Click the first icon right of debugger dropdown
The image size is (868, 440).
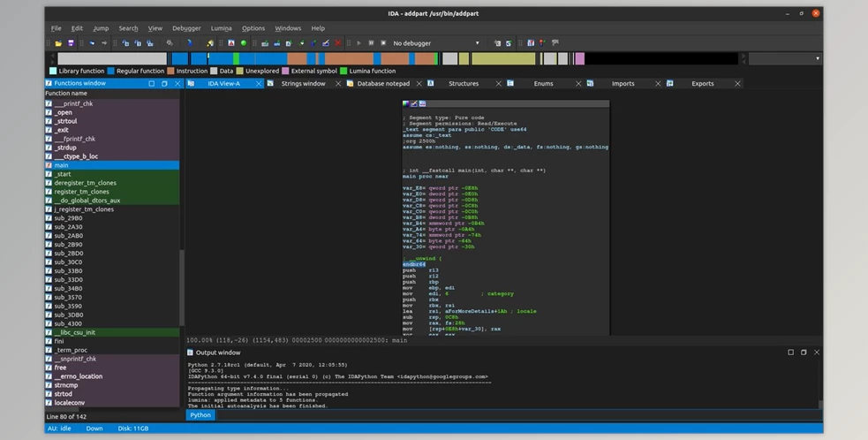click(x=497, y=43)
